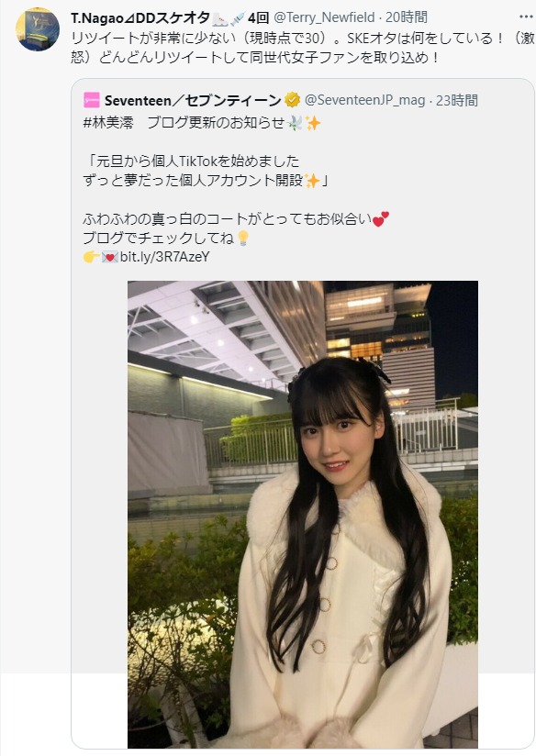
Task: Open the attached photo of girl in white coat
Action: pyautogui.click(x=303, y=515)
